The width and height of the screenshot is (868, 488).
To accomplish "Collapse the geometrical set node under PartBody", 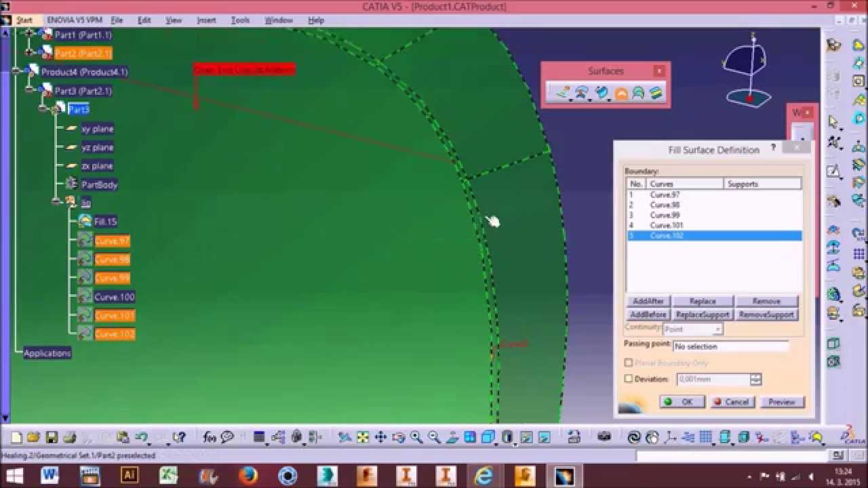I will tap(57, 201).
